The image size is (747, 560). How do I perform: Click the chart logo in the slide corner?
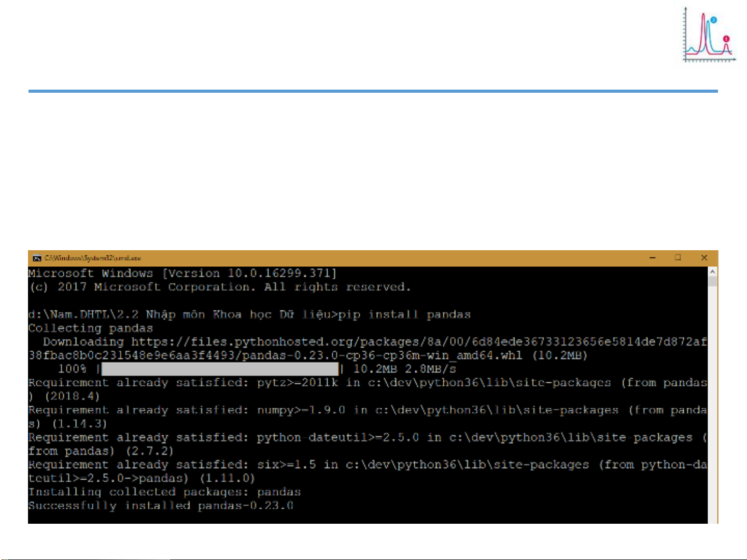point(709,35)
